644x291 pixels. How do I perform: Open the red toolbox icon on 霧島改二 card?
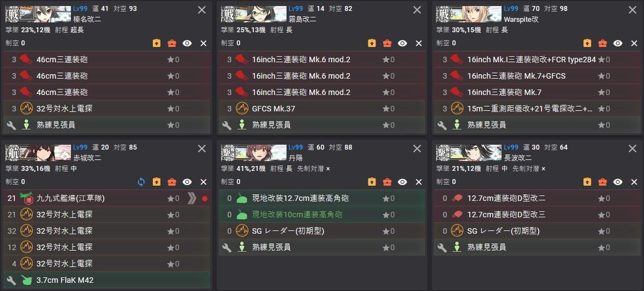[387, 43]
